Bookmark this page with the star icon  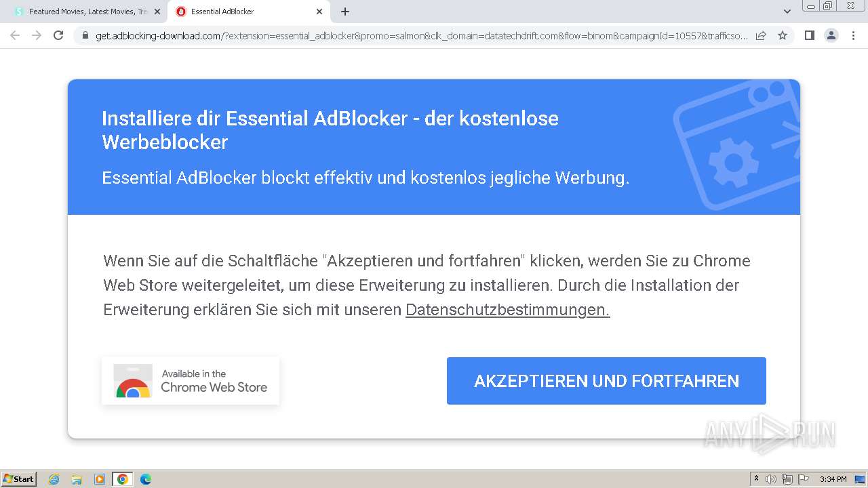783,35
